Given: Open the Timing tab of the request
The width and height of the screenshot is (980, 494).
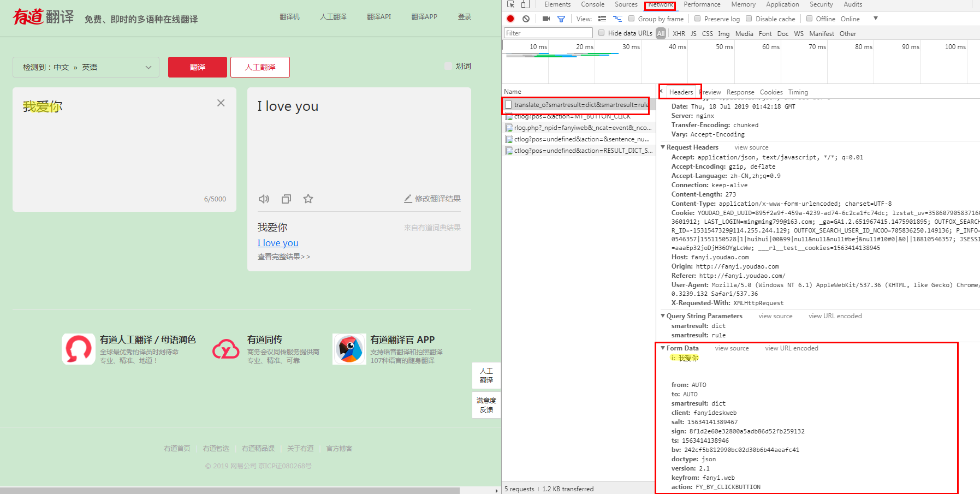Looking at the screenshot, I should pyautogui.click(x=798, y=92).
